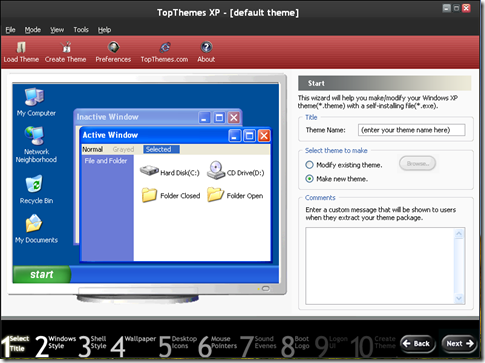This screenshot has width=485, height=363.
Task: Click the Comments scrollbar down arrow
Action: point(459,298)
